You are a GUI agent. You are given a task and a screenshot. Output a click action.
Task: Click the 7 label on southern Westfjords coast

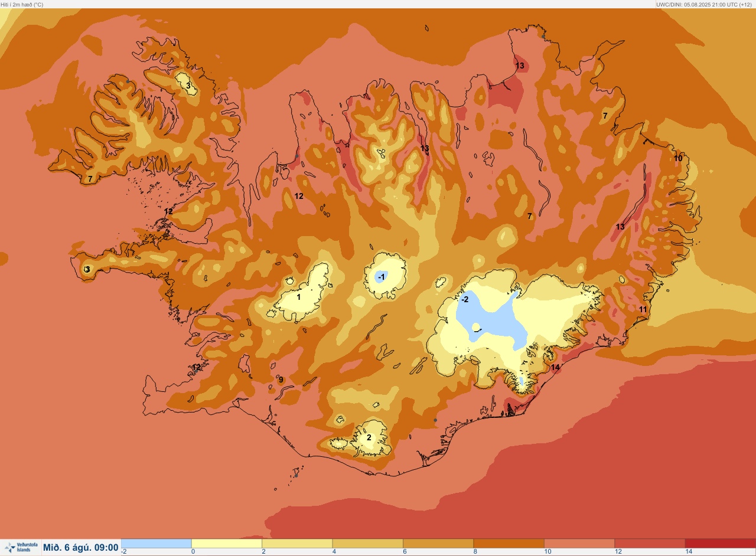(x=90, y=178)
